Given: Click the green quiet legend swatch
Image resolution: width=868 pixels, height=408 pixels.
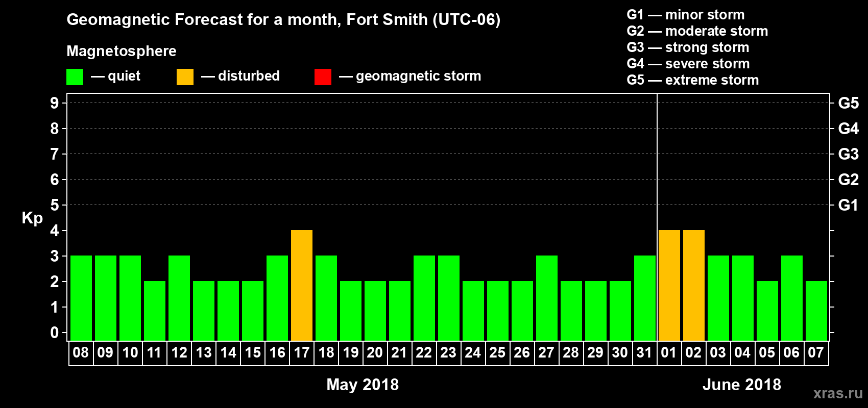Looking at the screenshot, I should [x=75, y=77].
